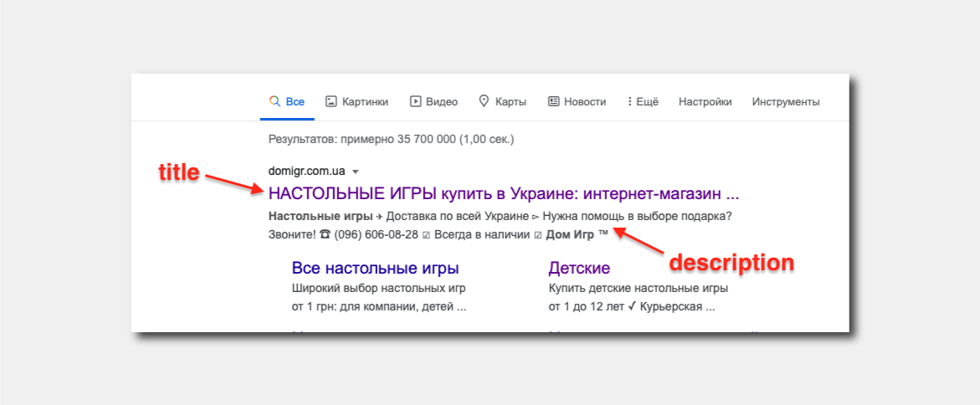Select the Все search tab
Viewport: 980px width, 405px height.
[288, 101]
